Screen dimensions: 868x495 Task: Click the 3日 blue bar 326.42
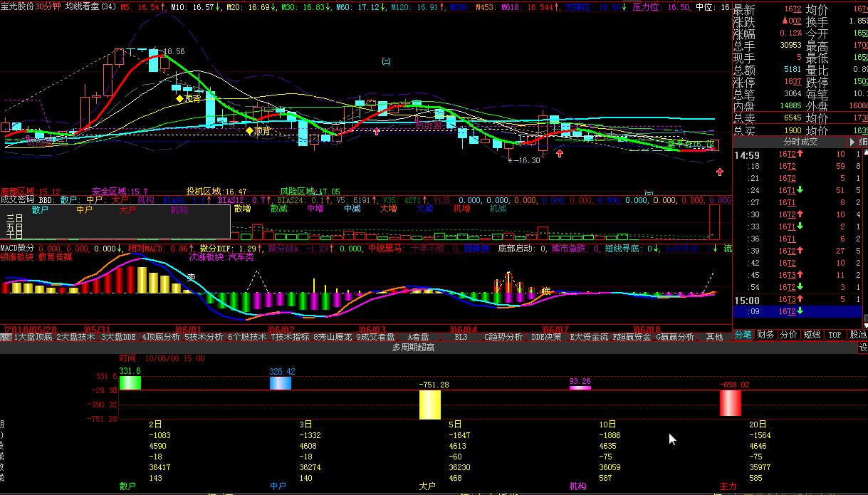tap(281, 382)
